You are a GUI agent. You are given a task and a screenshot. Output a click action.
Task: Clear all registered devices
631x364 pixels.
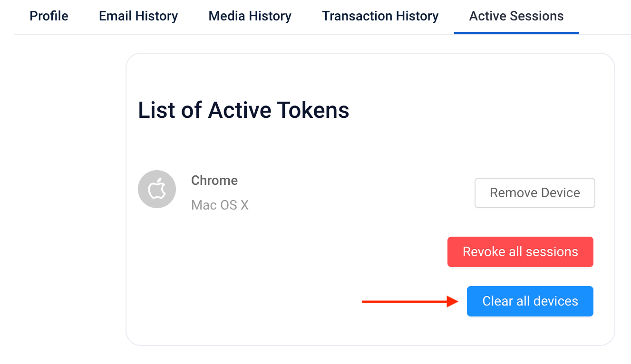pyautogui.click(x=530, y=301)
